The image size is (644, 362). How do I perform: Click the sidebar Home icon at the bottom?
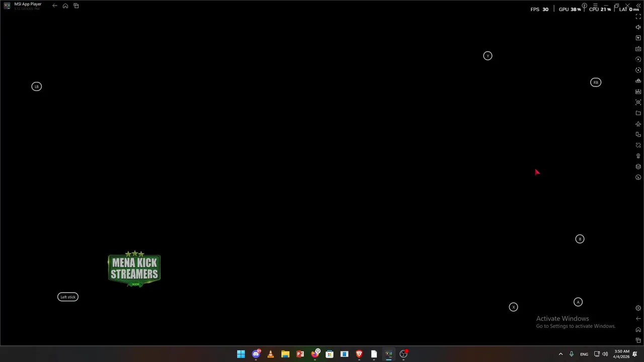[638, 330]
